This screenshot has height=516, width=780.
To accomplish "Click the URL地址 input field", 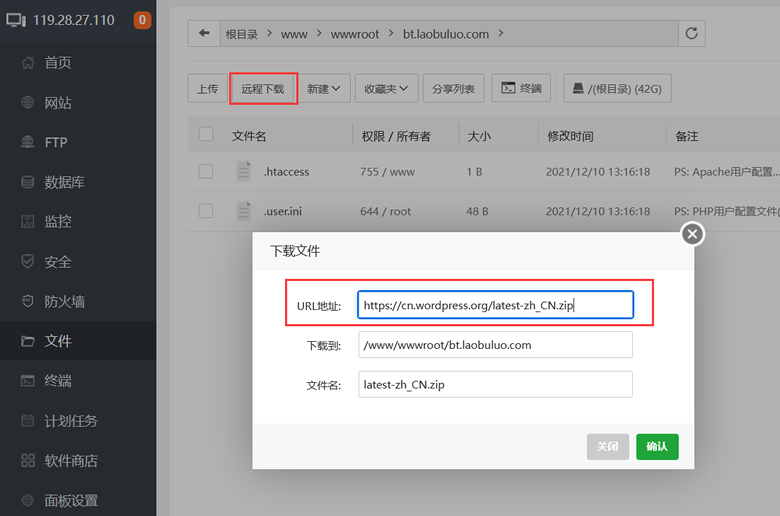I will tap(495, 305).
